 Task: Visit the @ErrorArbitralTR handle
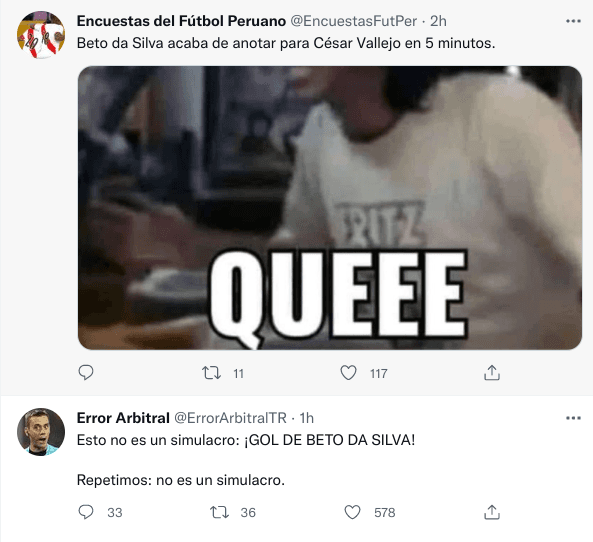(x=230, y=418)
